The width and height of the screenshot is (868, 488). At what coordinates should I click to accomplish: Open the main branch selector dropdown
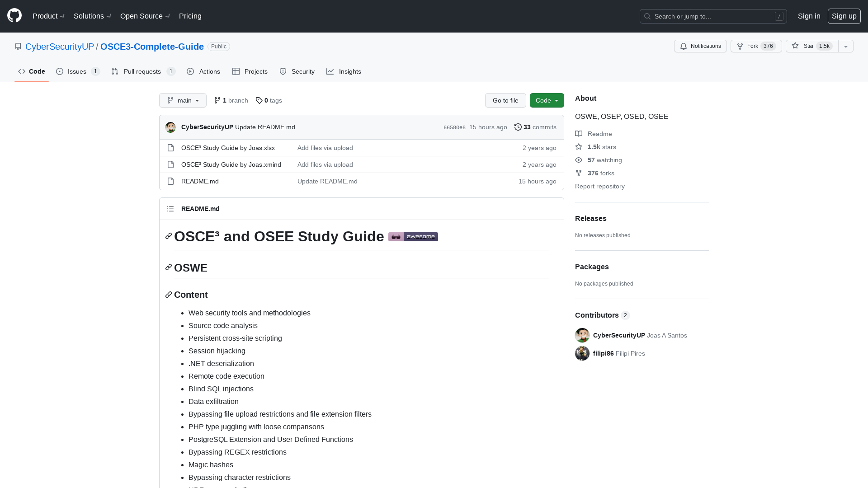(183, 100)
